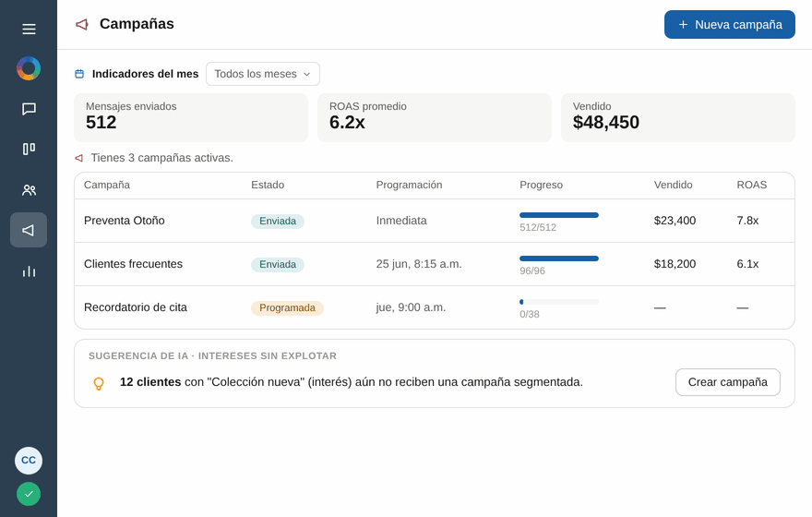This screenshot has width=812, height=517.
Task: Click the colorful ring logo icon
Action: 29,68
